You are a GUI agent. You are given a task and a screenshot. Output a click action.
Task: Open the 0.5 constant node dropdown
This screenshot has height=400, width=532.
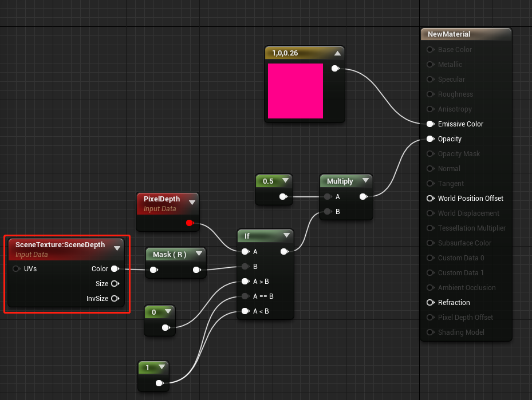pos(286,180)
